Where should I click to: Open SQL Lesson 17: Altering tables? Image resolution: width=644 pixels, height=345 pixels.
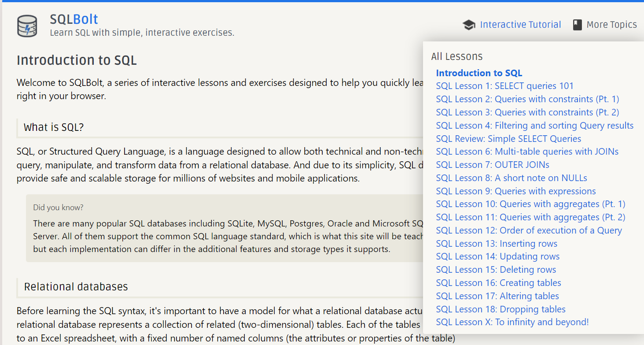pyautogui.click(x=497, y=296)
